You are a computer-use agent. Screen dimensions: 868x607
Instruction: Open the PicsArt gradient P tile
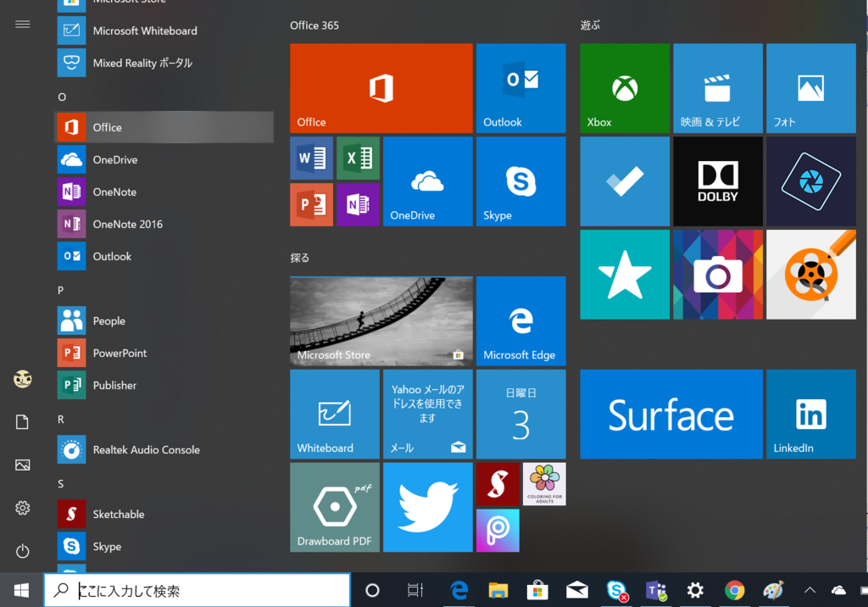(498, 531)
